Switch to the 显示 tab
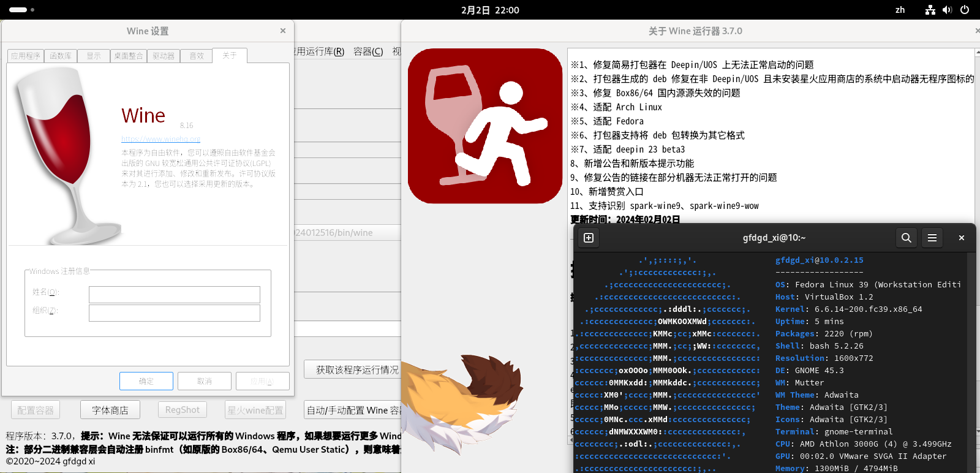This screenshot has height=473, width=980. [94, 56]
